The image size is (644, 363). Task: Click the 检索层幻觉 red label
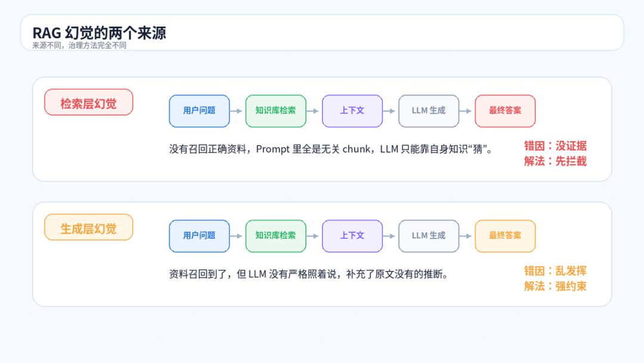click(x=89, y=102)
